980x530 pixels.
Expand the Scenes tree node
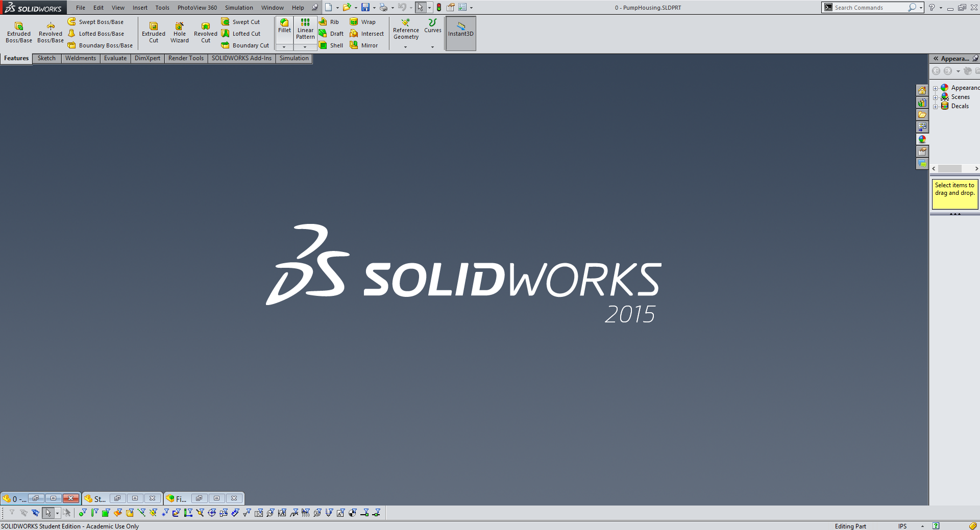click(x=936, y=97)
